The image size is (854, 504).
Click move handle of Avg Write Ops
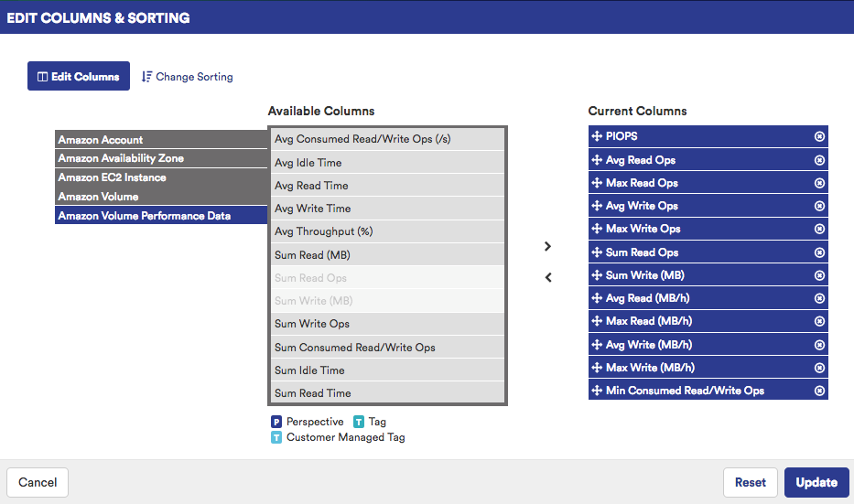(x=597, y=206)
